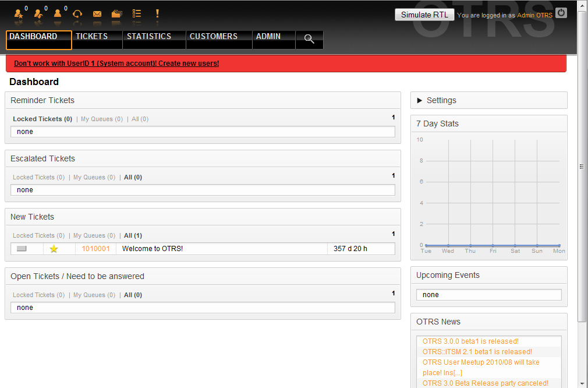Expand the Settings panel

(436, 100)
